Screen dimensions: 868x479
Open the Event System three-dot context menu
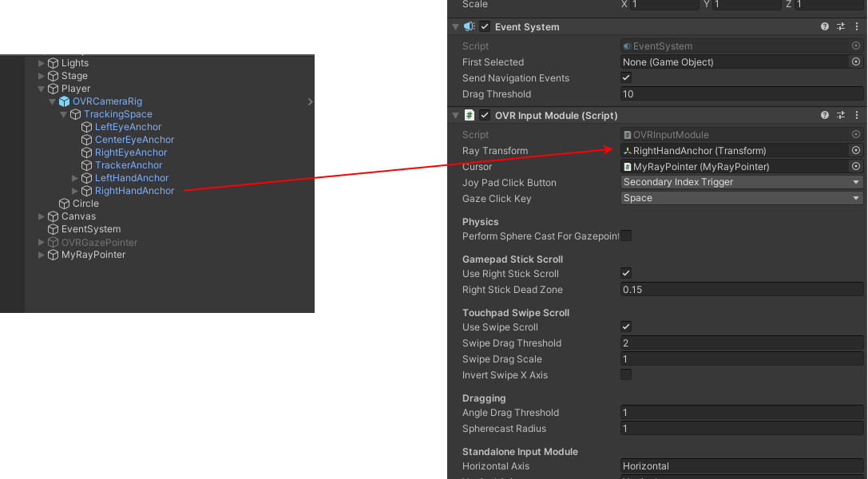pos(856,26)
